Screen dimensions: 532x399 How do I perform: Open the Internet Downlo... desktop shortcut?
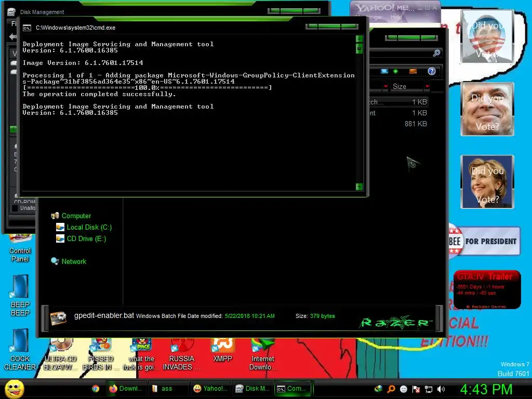pos(262,354)
